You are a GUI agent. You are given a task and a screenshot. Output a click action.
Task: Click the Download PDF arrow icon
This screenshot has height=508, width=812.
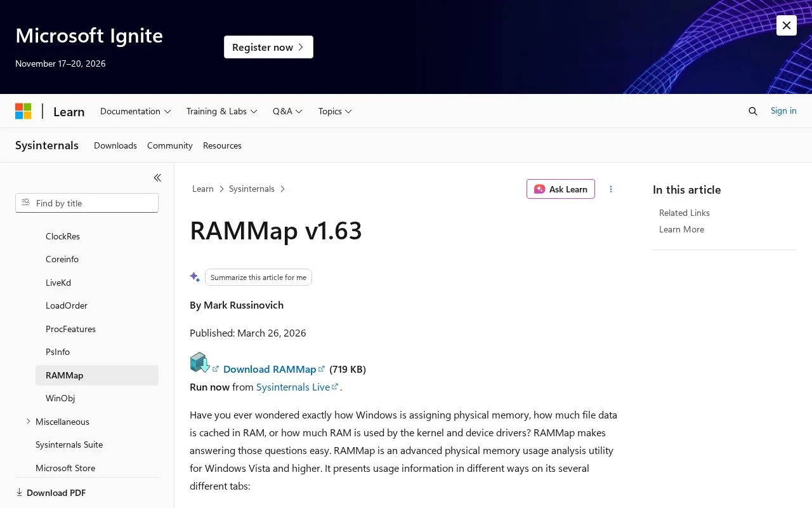19,492
